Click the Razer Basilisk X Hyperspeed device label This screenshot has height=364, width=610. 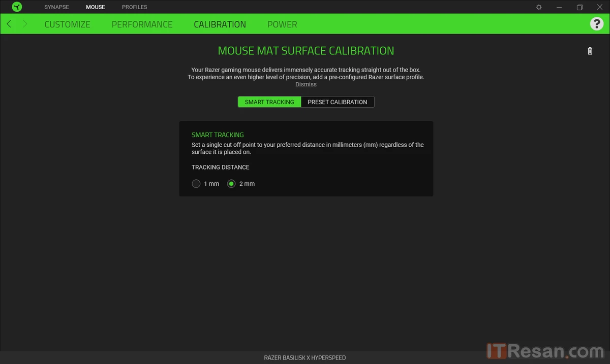[305, 358]
